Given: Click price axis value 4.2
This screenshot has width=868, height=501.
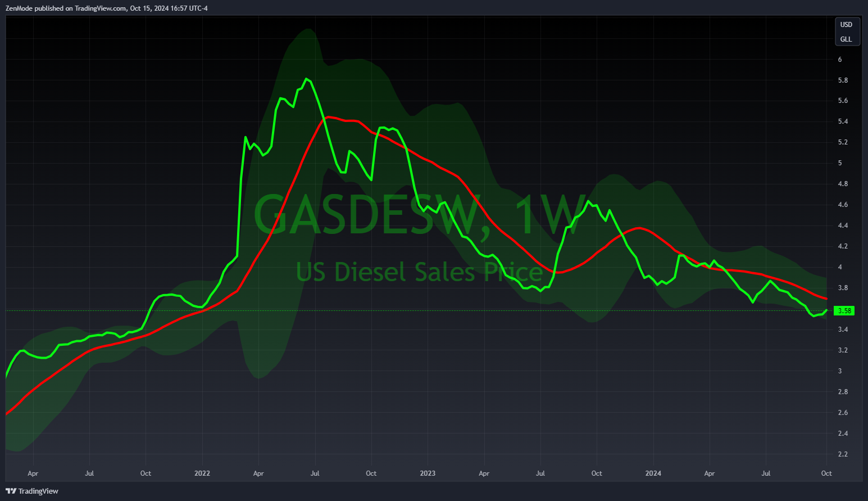Looking at the screenshot, I should (x=843, y=247).
